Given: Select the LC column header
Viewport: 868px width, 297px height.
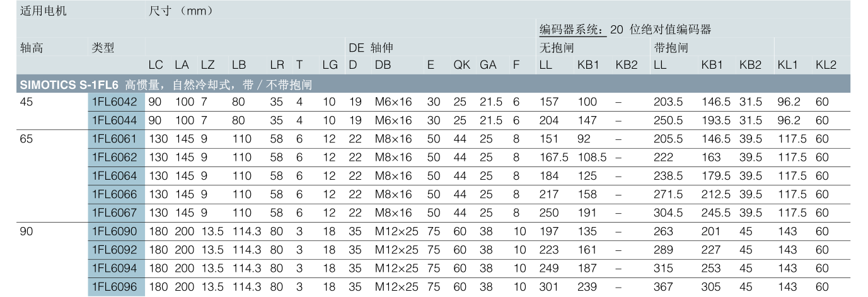Looking at the screenshot, I should click(156, 65).
